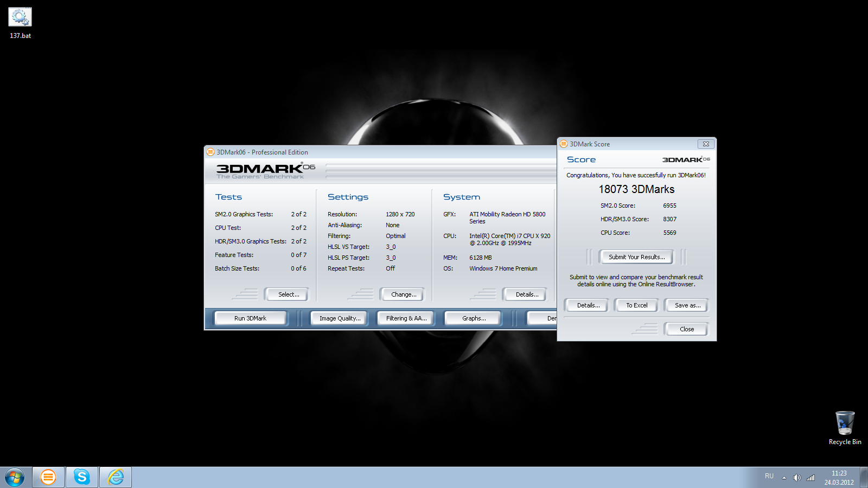Open Details... in Score window

pyautogui.click(x=586, y=305)
